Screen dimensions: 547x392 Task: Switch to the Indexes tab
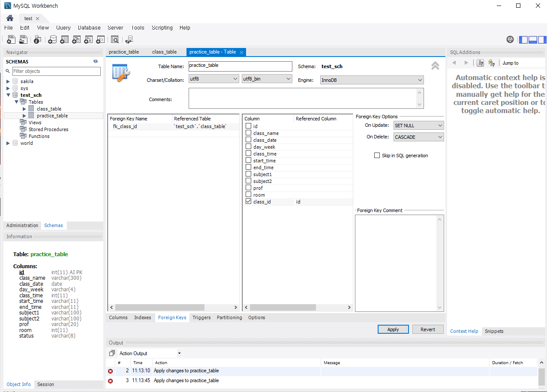(x=143, y=317)
